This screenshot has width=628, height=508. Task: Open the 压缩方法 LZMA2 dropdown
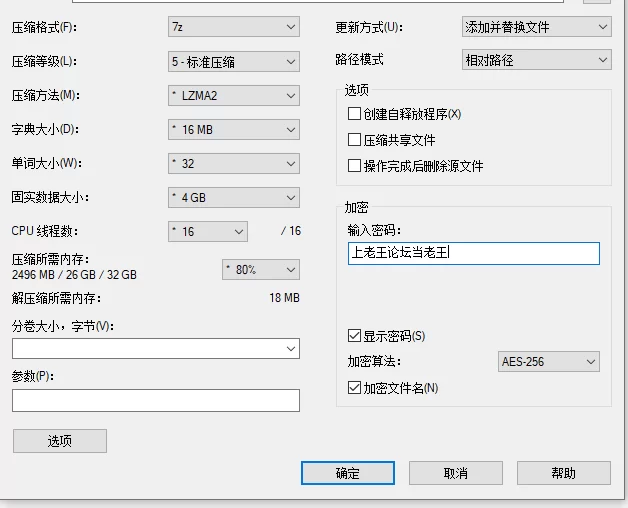click(x=233, y=96)
